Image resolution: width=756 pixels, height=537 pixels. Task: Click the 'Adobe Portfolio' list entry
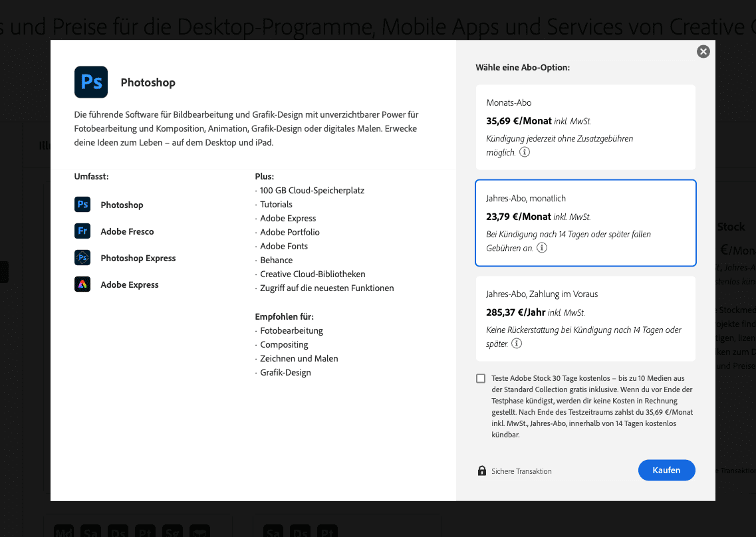[x=290, y=233]
